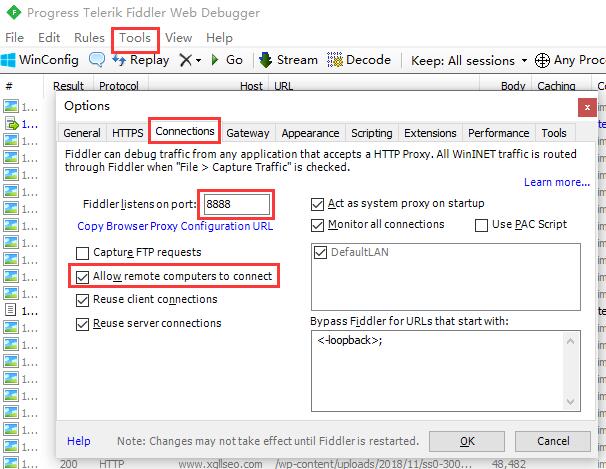The height and width of the screenshot is (469, 606).
Task: Click the Replay toolbar button
Action: (140, 60)
